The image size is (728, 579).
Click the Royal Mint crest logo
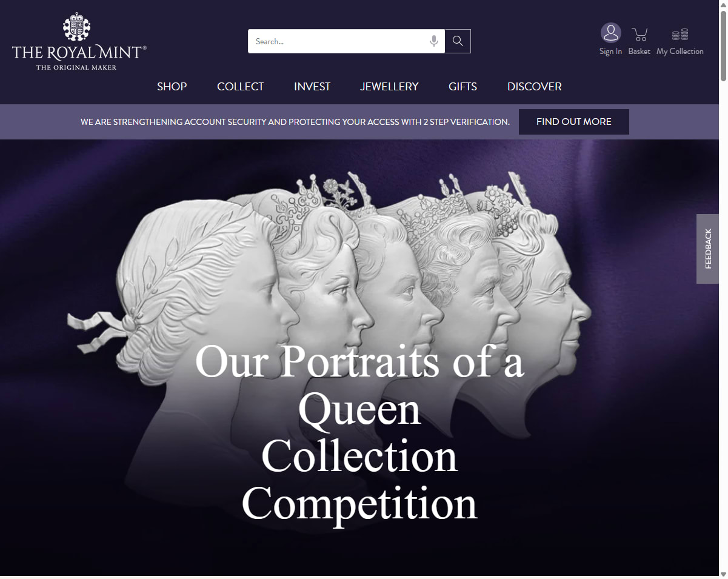point(76,27)
